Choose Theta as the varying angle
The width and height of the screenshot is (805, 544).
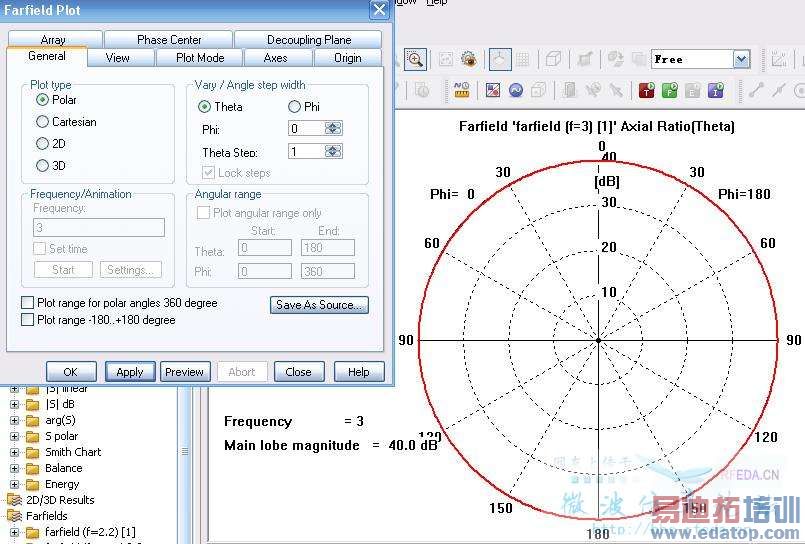pyautogui.click(x=204, y=107)
